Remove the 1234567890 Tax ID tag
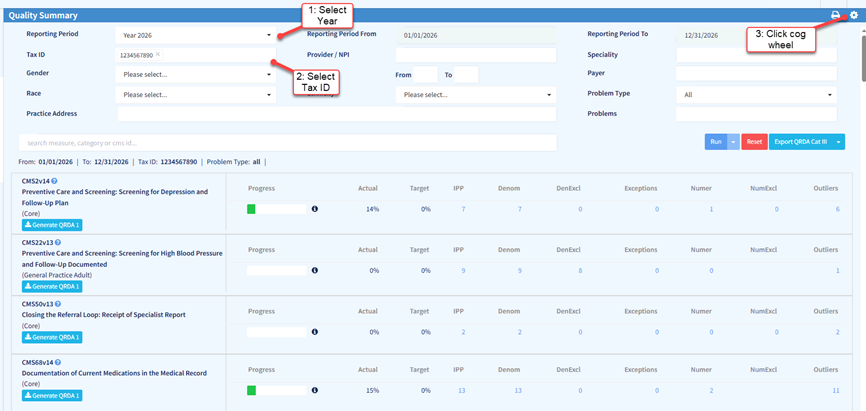 (x=158, y=55)
